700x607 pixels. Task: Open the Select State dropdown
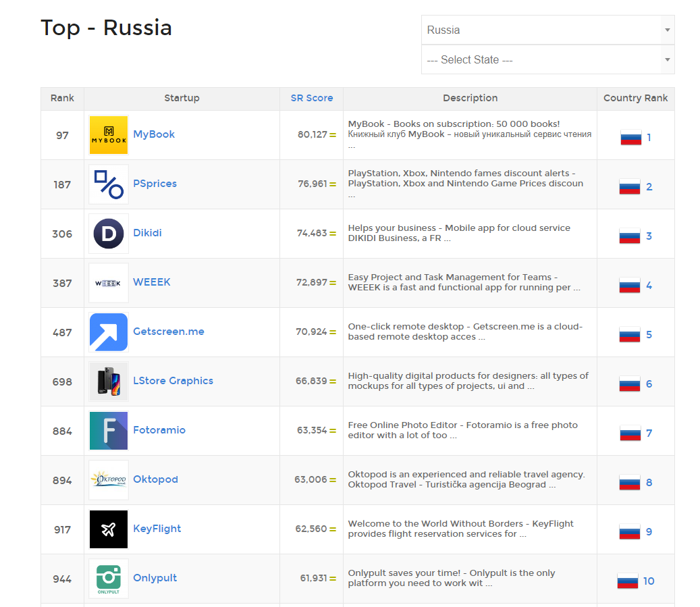click(x=547, y=59)
